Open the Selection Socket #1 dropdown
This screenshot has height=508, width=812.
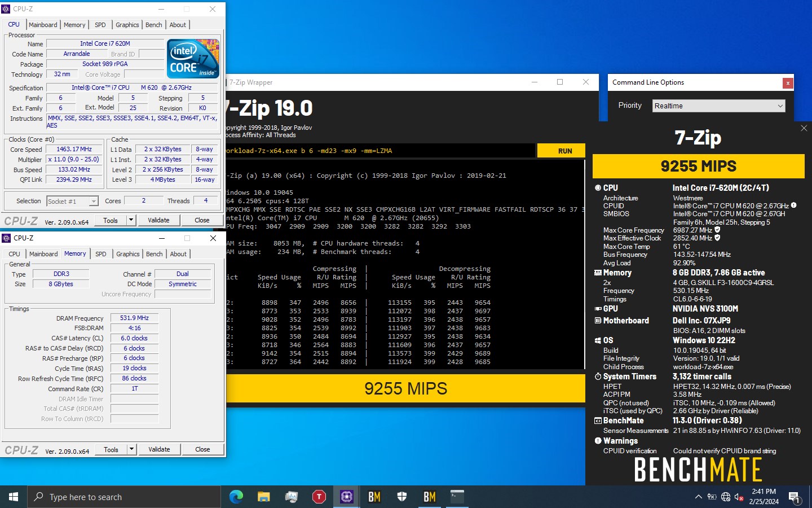point(72,201)
